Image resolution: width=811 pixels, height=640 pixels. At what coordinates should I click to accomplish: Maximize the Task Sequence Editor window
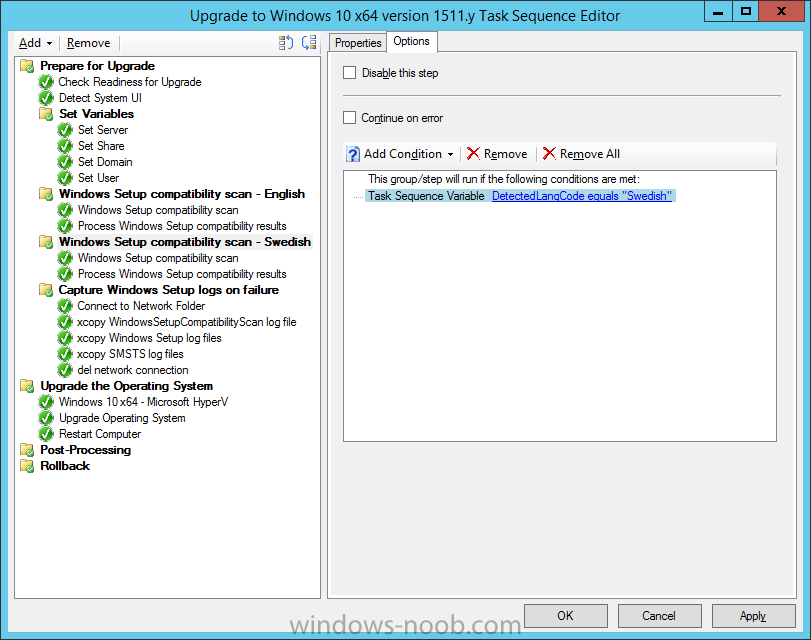tap(746, 11)
